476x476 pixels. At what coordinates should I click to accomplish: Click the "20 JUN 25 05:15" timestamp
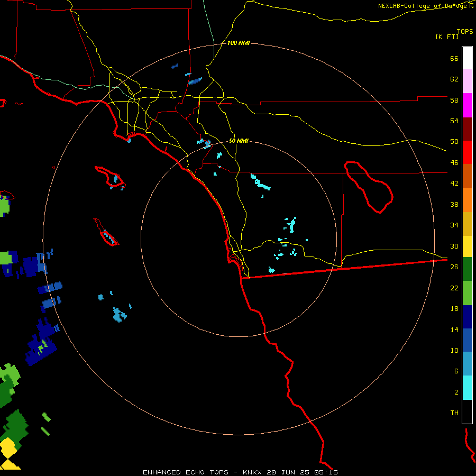(302, 472)
